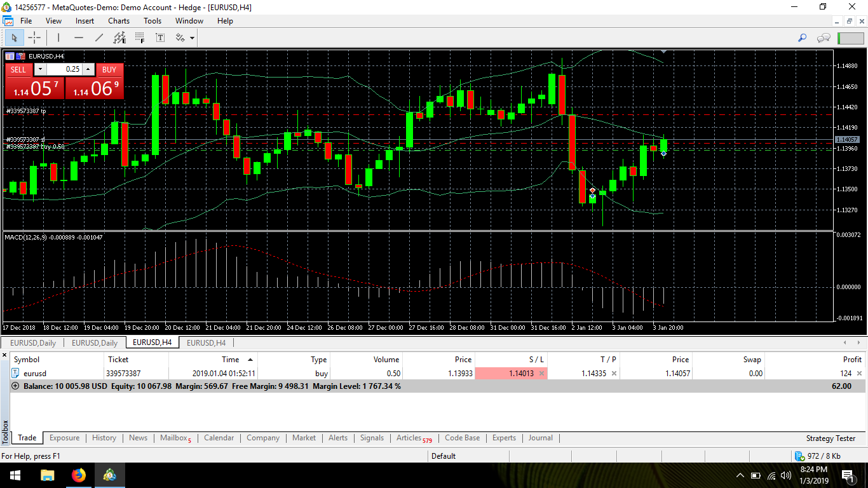The width and height of the screenshot is (868, 488).
Task: Switch to second EURUSD,Daily chart tab
Action: [x=95, y=342]
